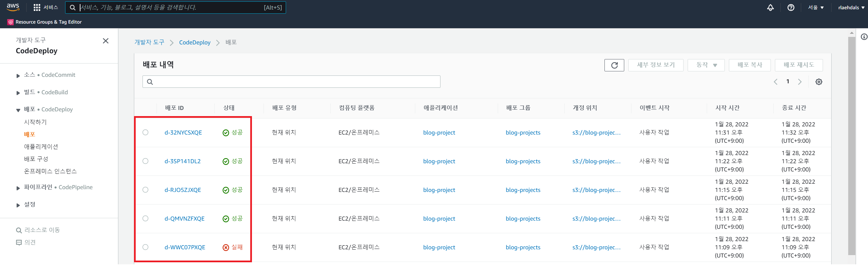Click the feedback icon next to 의견
This screenshot has width=868, height=279.
(19, 242)
